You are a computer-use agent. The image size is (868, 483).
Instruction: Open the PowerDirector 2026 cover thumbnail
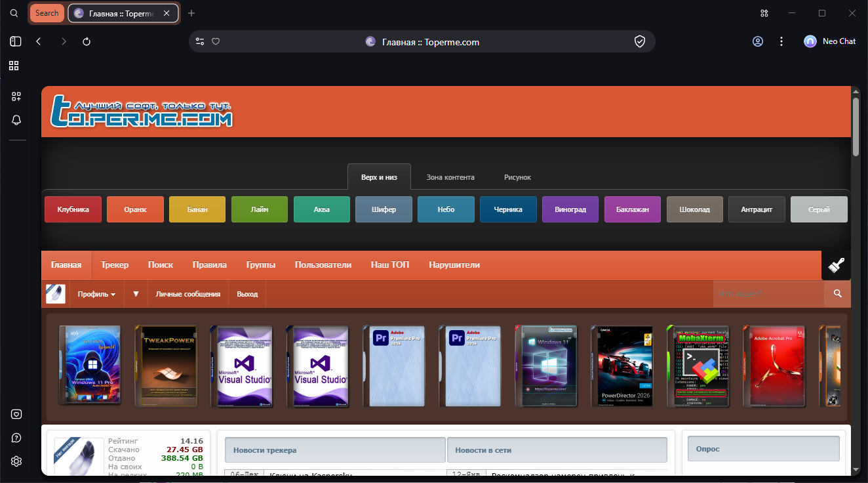click(622, 366)
